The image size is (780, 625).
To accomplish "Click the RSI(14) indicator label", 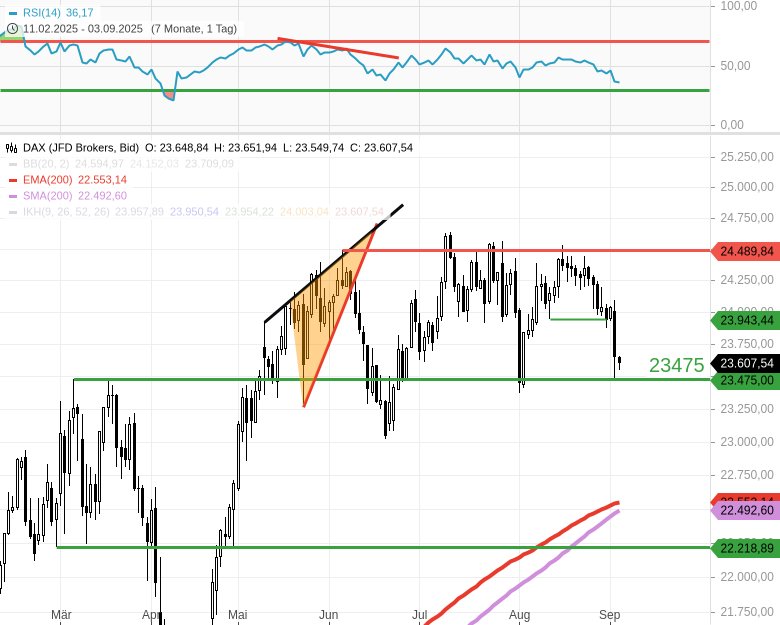I will tap(41, 12).
